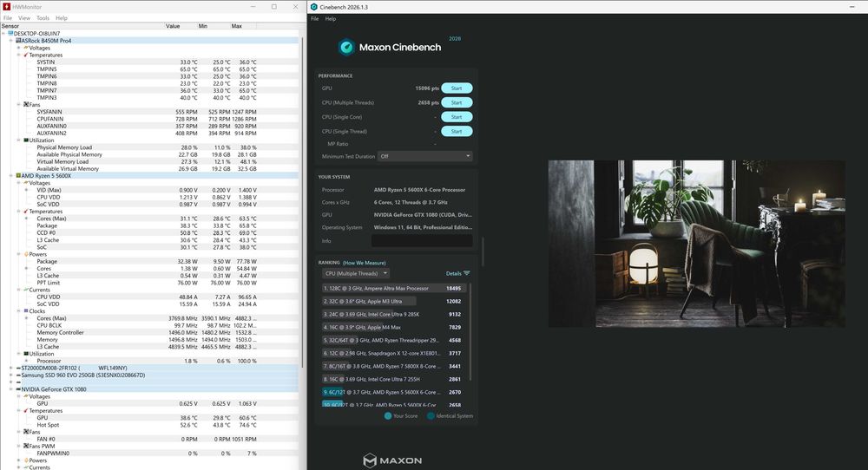Select the ASRock B450M Pro4 motherboard icon
This screenshot has width=868, height=470.
pos(18,41)
